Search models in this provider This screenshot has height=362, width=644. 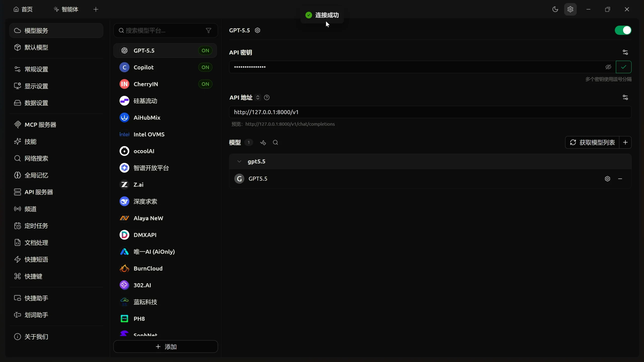click(x=275, y=143)
